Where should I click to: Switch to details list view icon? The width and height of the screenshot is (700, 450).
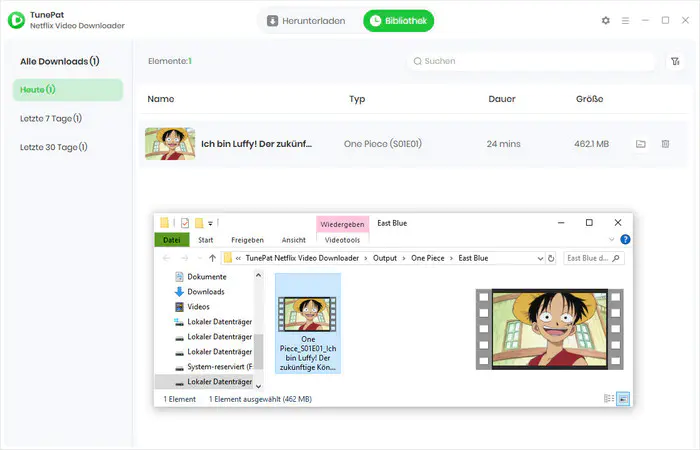(609, 398)
